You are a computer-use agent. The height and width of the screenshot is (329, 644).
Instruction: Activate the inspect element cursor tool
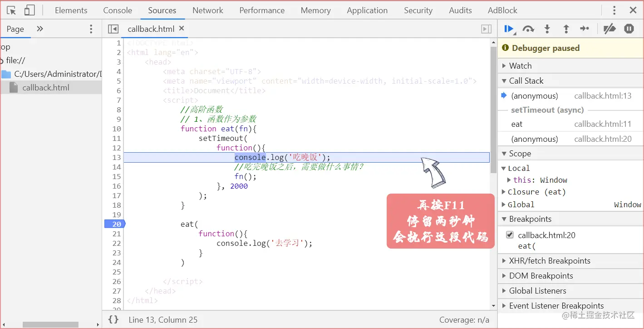[11, 10]
